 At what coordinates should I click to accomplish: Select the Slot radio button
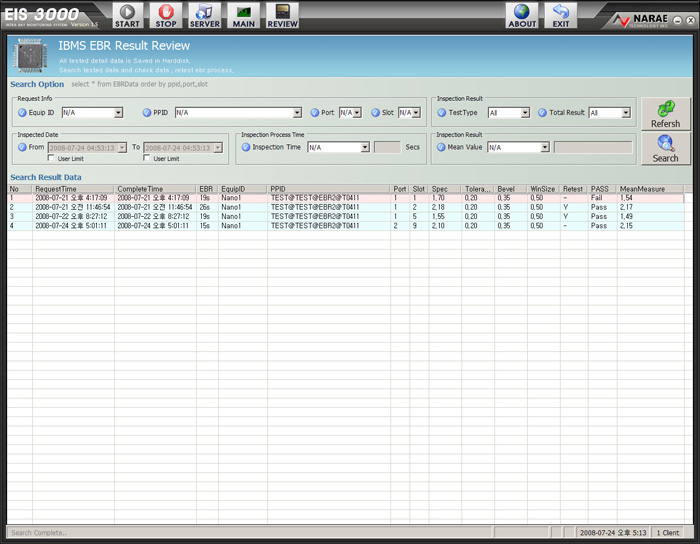click(x=375, y=112)
